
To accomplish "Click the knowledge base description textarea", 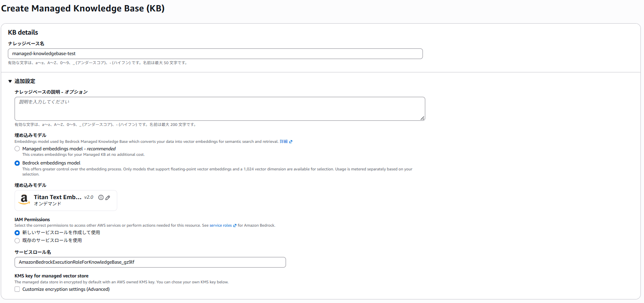I will pyautogui.click(x=220, y=109).
